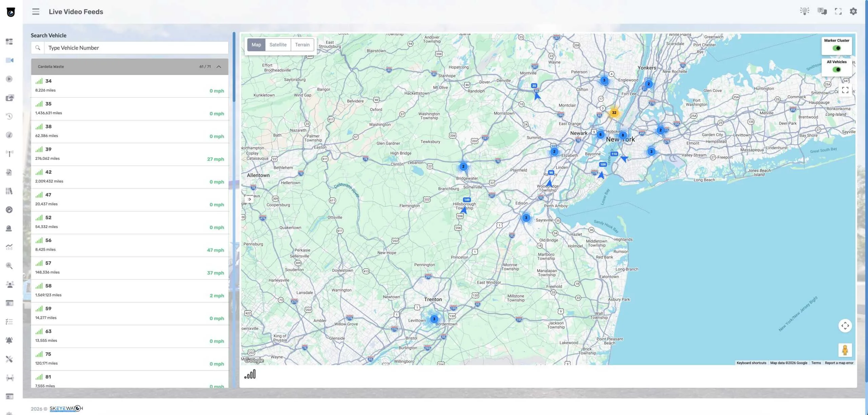Open the health report document sidebar icon
Screen dimensions: 868x415
[9, 172]
